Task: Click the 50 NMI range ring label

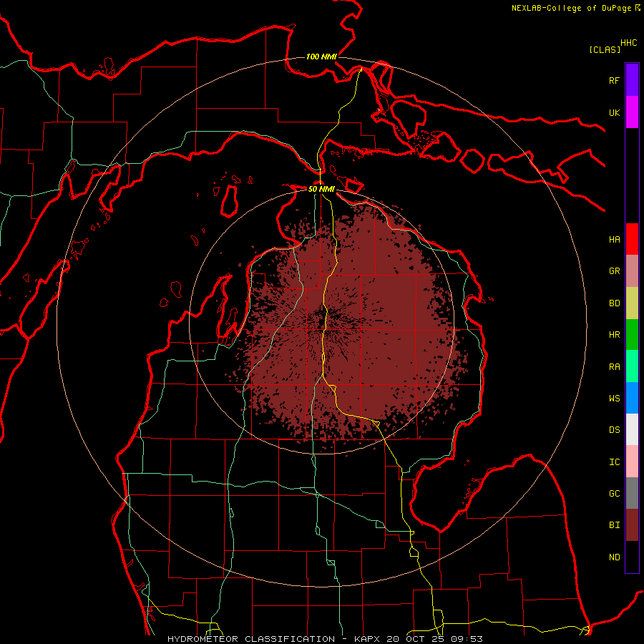Action: 321,189
